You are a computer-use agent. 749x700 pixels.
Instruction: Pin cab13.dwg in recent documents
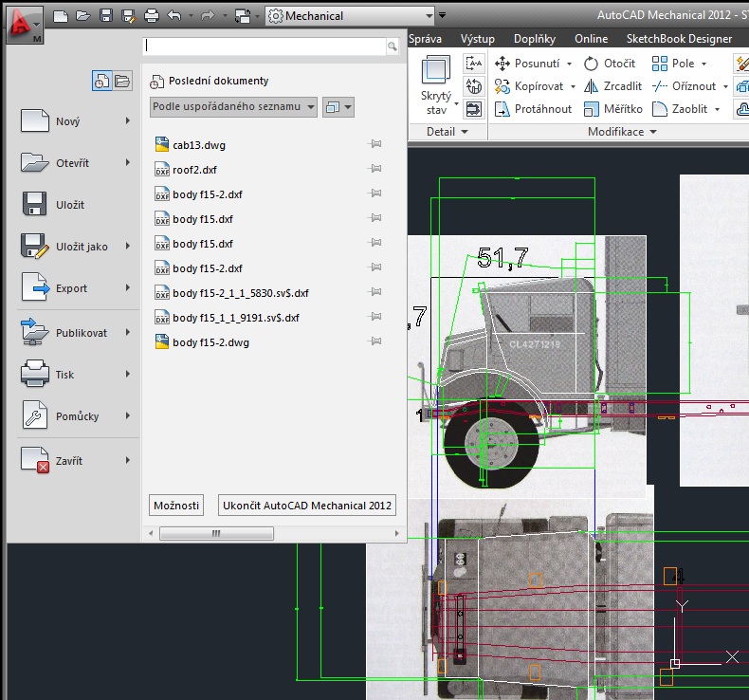point(374,145)
